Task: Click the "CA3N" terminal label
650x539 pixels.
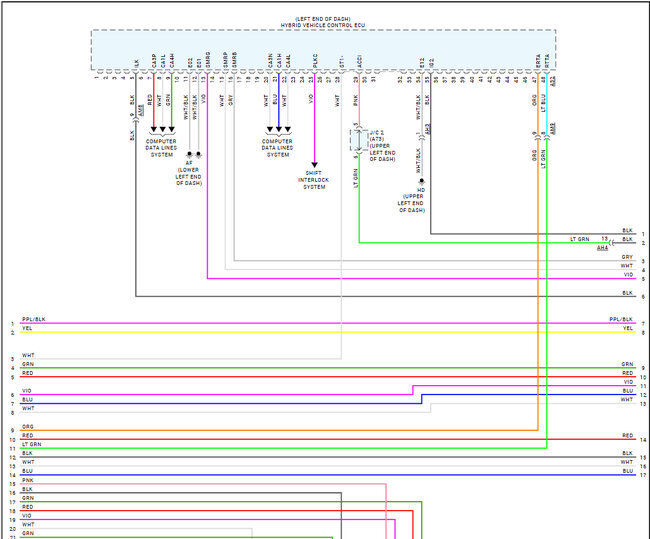Action: click(270, 61)
